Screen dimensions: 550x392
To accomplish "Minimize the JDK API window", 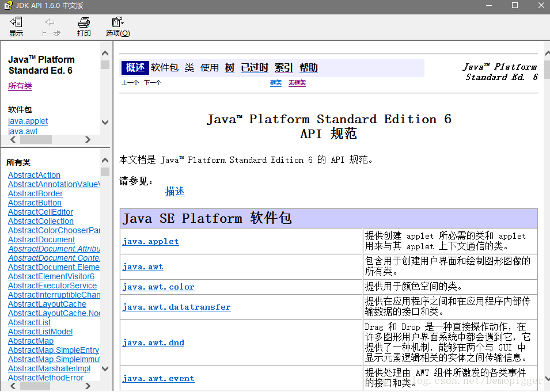I will [x=489, y=5].
